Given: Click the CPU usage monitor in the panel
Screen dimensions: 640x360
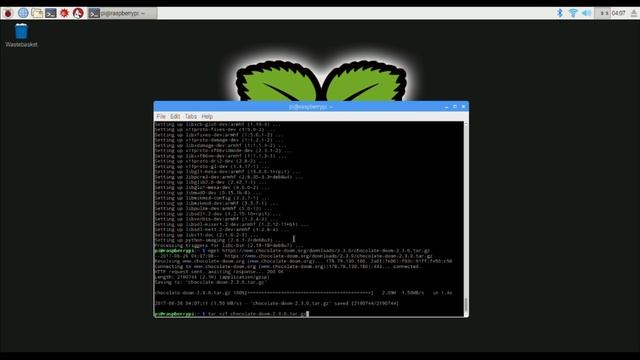Looking at the screenshot, I should point(602,13).
